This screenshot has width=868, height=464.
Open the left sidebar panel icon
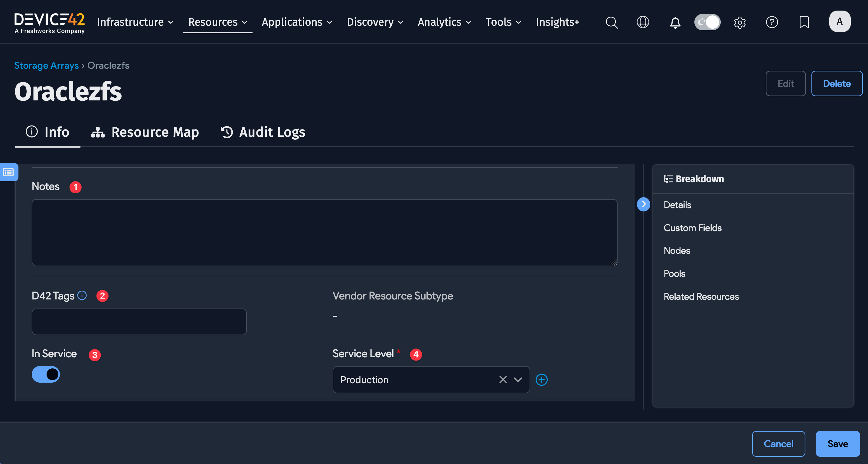[8, 172]
